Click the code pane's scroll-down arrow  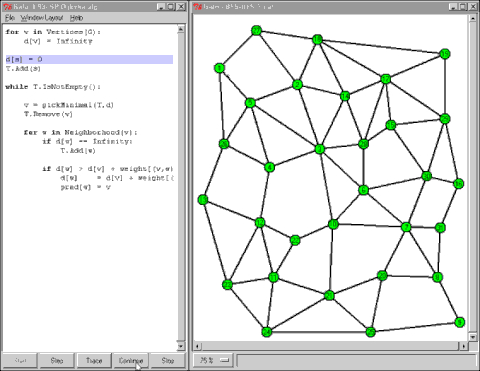(180, 346)
